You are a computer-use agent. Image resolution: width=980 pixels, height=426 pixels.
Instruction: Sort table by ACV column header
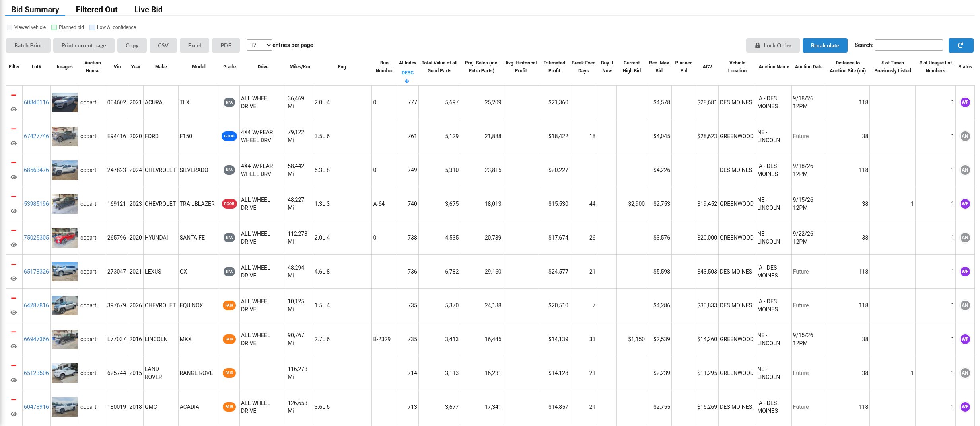click(707, 67)
